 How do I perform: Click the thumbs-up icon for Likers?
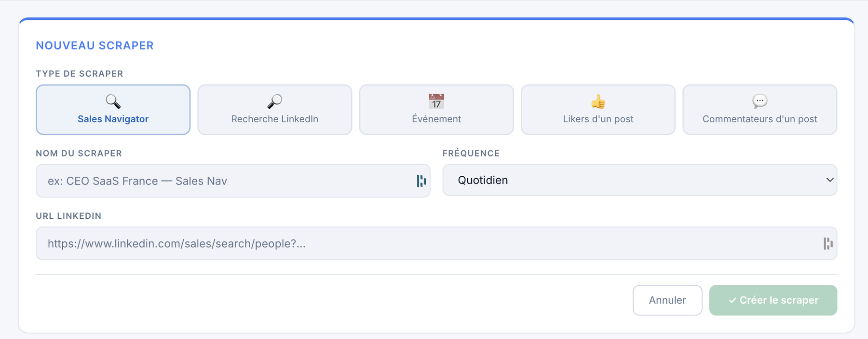(x=598, y=101)
